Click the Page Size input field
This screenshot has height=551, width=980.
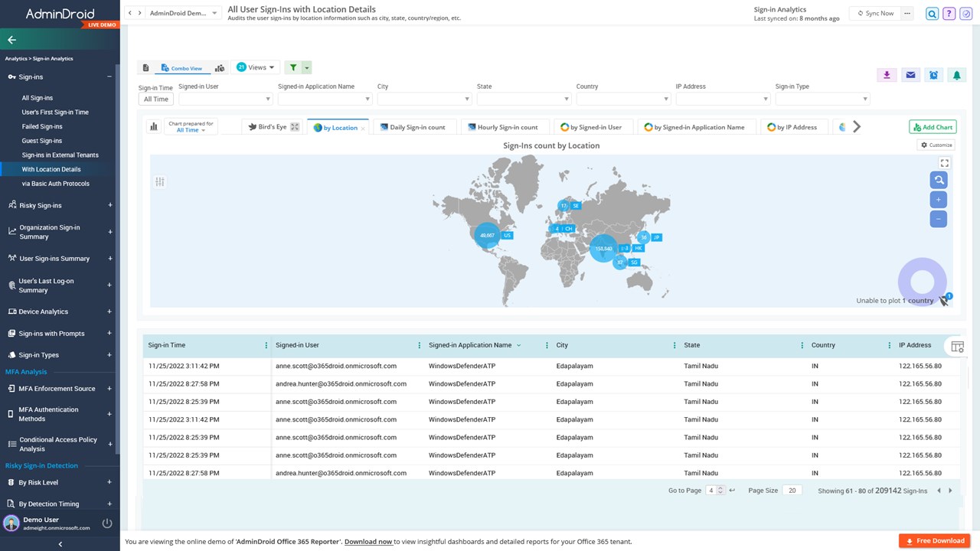792,491
